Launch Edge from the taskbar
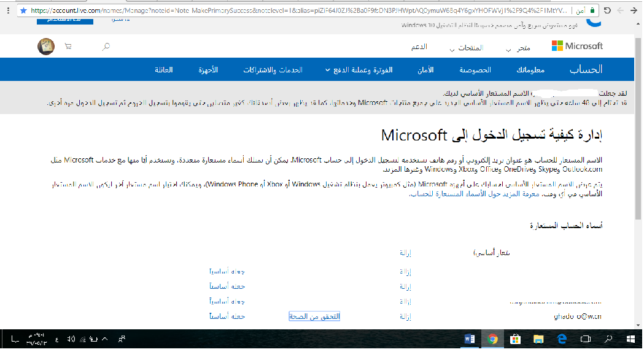Viewport: 644px width, 352px height. 562,339
